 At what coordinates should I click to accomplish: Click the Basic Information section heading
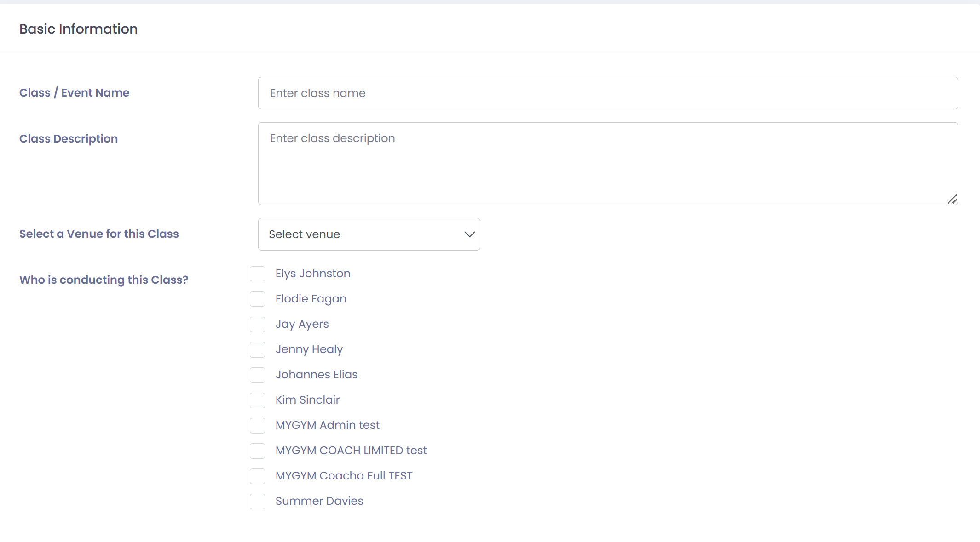pos(79,29)
